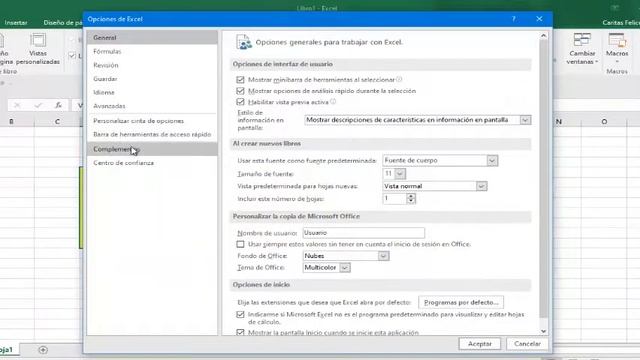Open Insertar ribbon tab in Excel
The height and width of the screenshot is (360, 640).
[x=16, y=23]
